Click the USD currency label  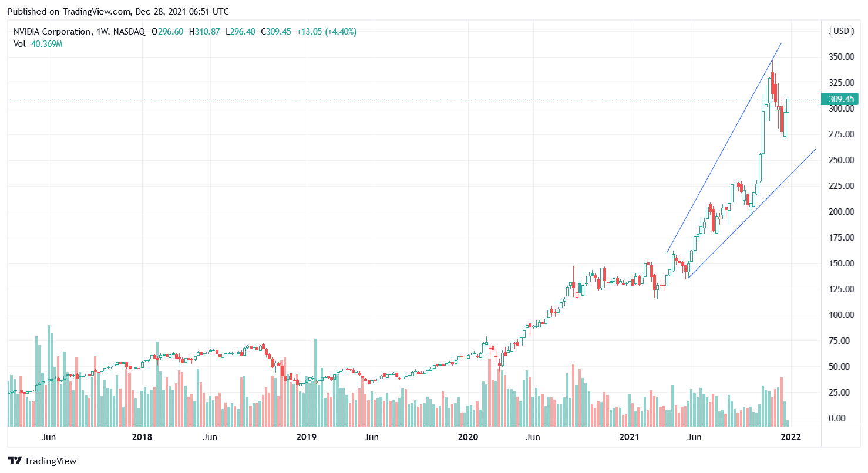[x=842, y=31]
